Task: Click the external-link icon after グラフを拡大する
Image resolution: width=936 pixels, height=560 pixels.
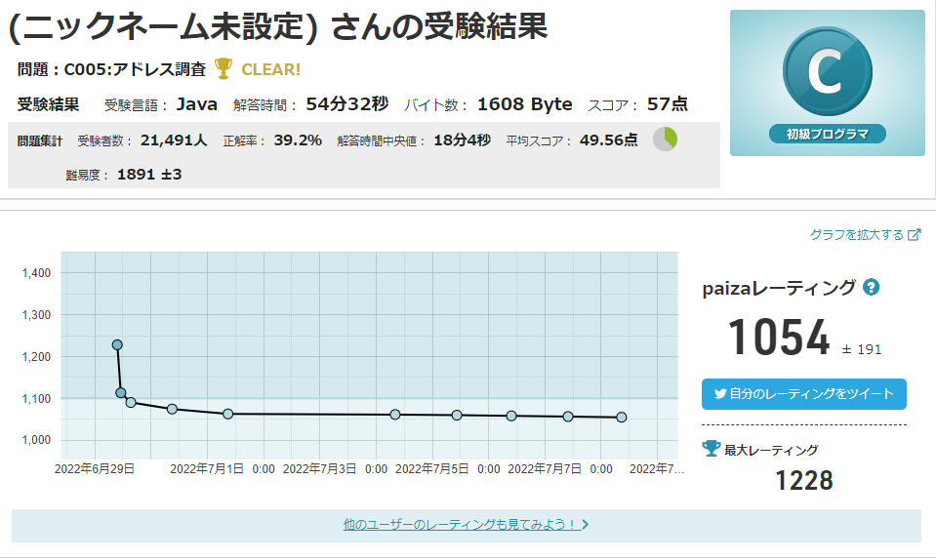Action: coord(915,235)
